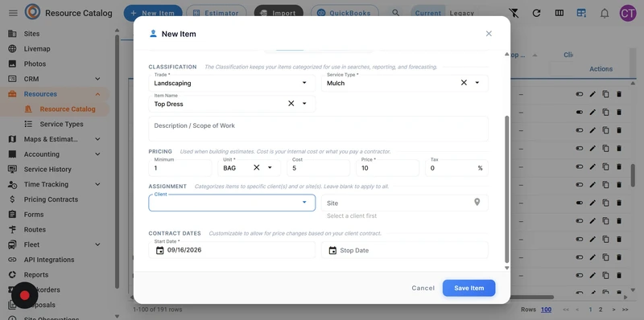Click the Minimum quantity field
Viewport: 644px width, 320px height.
click(x=180, y=168)
